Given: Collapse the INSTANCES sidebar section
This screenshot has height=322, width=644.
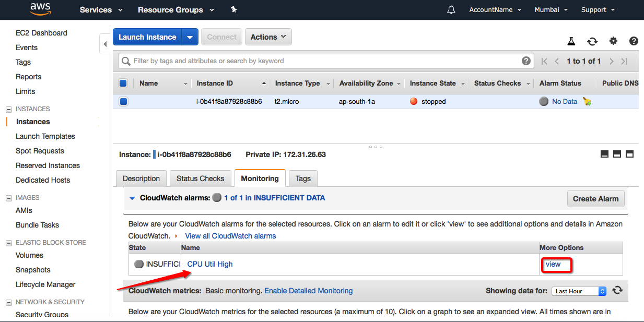Looking at the screenshot, I should [8, 109].
